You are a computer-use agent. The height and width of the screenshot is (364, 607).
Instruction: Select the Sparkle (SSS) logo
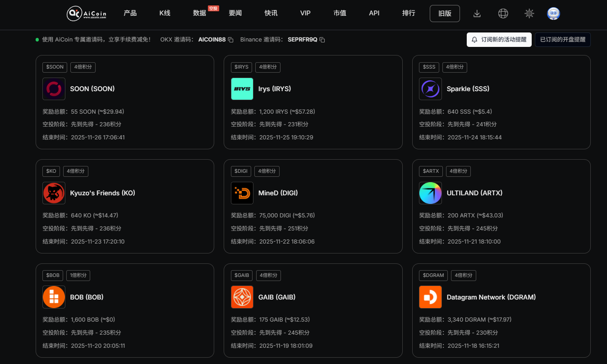click(x=430, y=89)
